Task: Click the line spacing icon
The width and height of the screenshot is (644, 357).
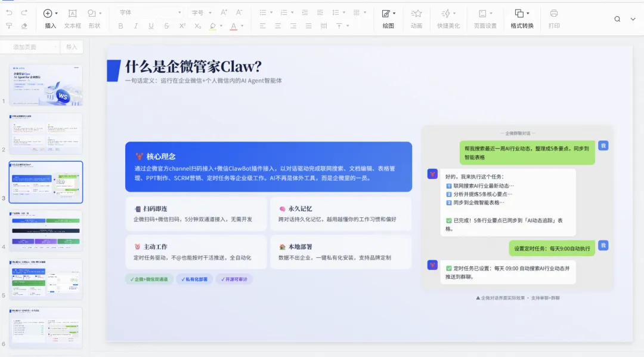Action: point(336,13)
